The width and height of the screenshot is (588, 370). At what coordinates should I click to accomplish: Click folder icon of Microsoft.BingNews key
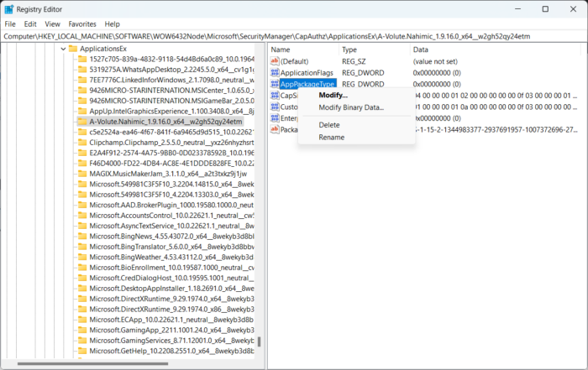tap(82, 237)
